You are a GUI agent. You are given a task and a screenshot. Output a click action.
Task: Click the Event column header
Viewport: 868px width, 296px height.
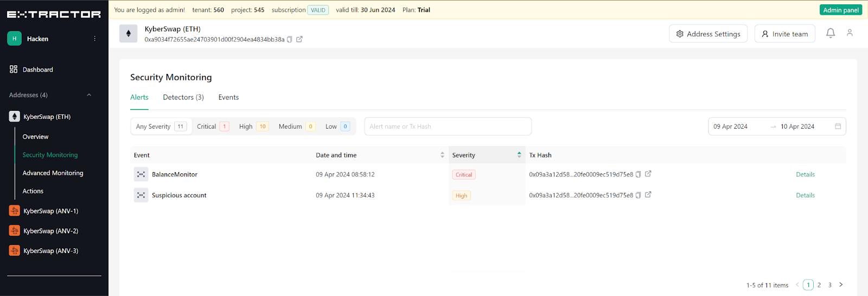coord(142,155)
